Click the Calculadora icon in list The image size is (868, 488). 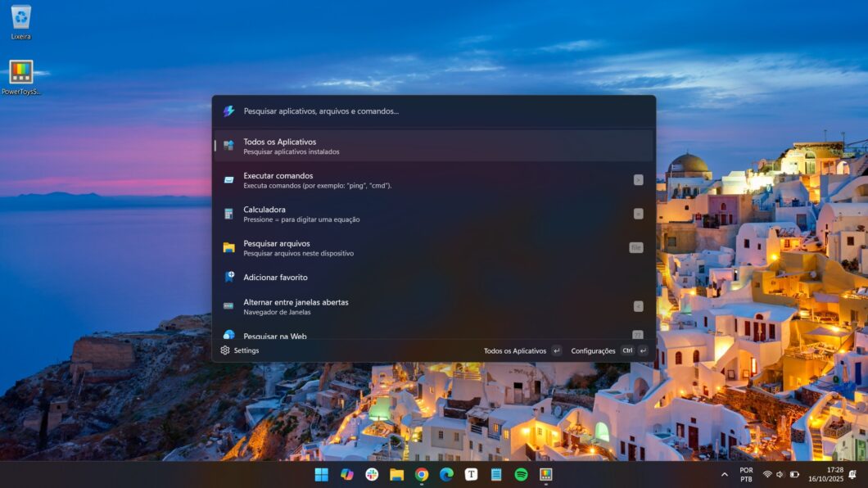tap(228, 214)
